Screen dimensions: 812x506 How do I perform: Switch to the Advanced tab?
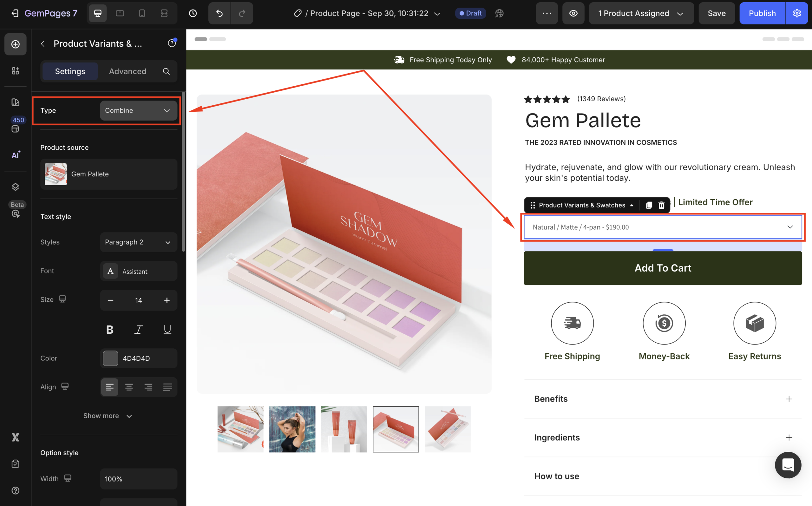click(x=128, y=71)
